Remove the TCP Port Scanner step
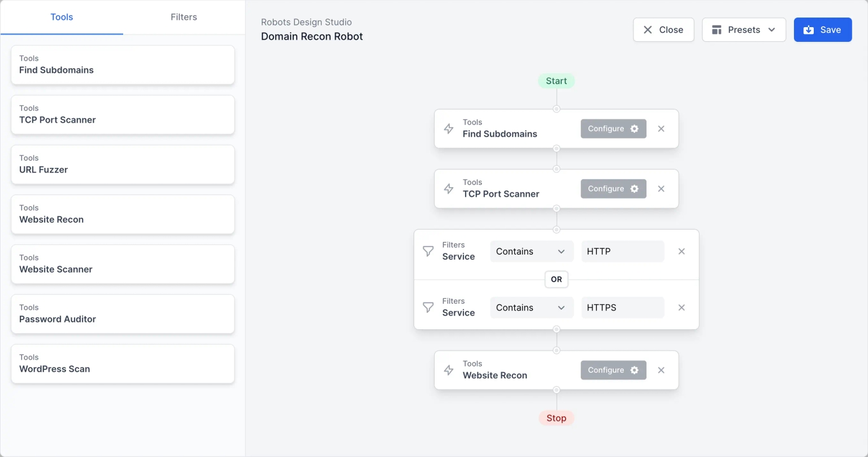This screenshot has height=457, width=868. coord(661,189)
